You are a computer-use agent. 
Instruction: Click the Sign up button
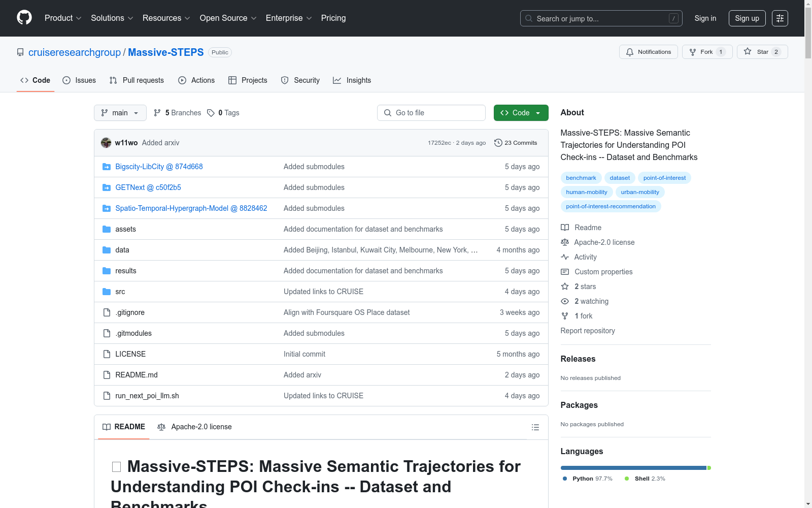pos(747,18)
